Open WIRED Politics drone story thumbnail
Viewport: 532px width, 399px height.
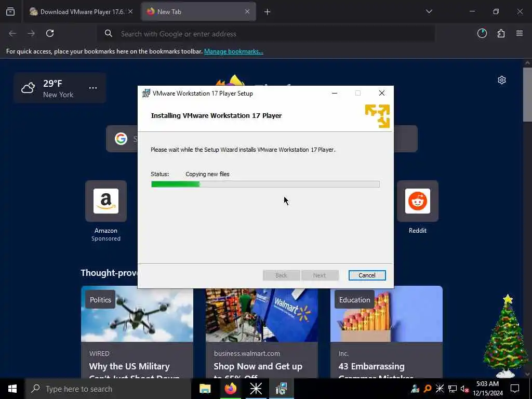click(137, 314)
